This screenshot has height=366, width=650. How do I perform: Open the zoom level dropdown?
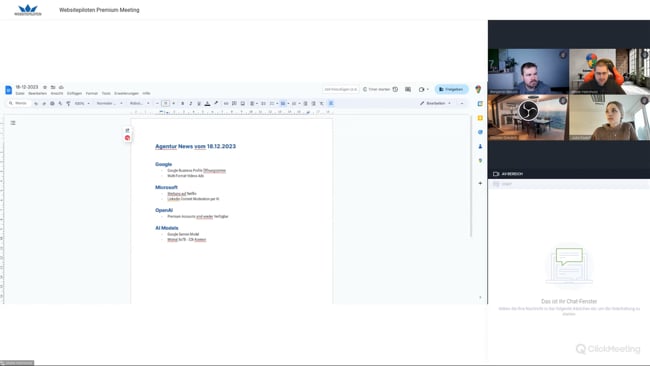coord(82,103)
